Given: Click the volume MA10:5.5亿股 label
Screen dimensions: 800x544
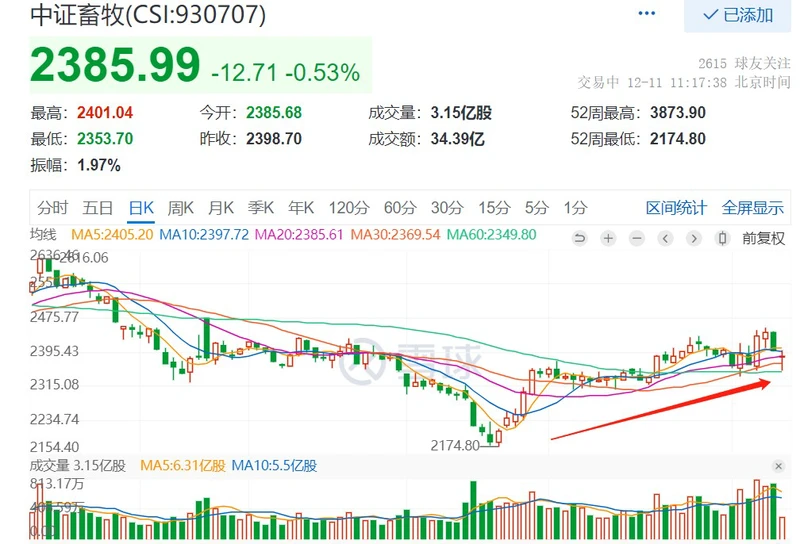Looking at the screenshot, I should 274,466.
